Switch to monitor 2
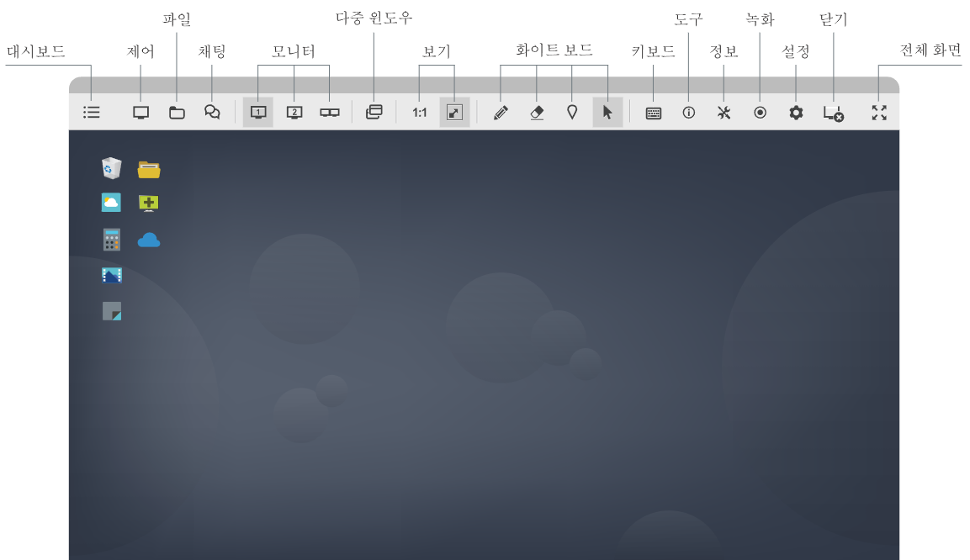The width and height of the screenshot is (970, 560). [x=294, y=113]
